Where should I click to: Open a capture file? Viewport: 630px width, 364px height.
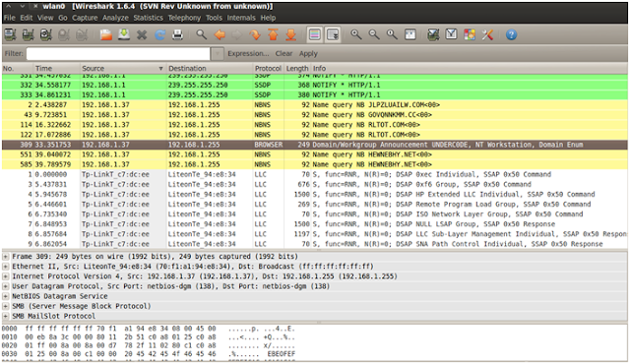coord(106,34)
